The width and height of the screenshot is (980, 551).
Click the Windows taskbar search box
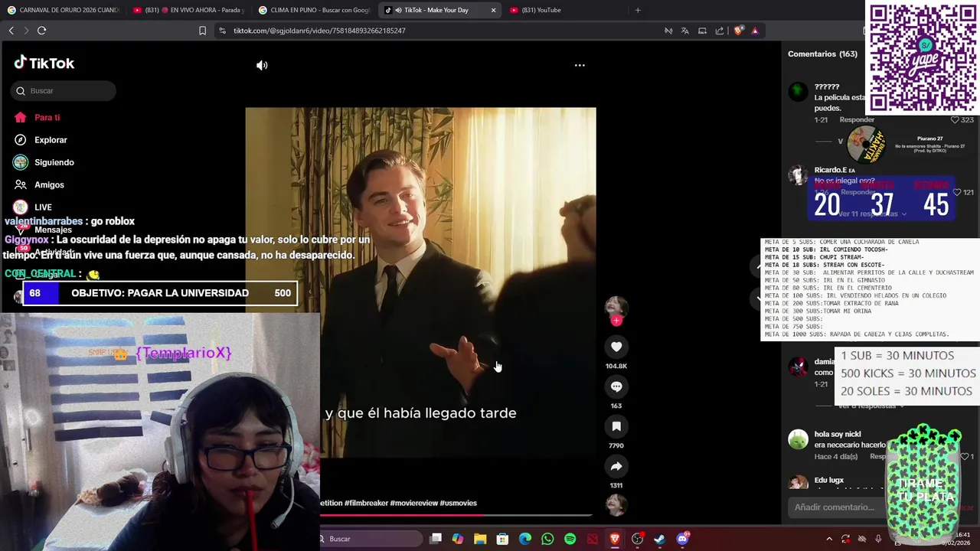click(370, 539)
